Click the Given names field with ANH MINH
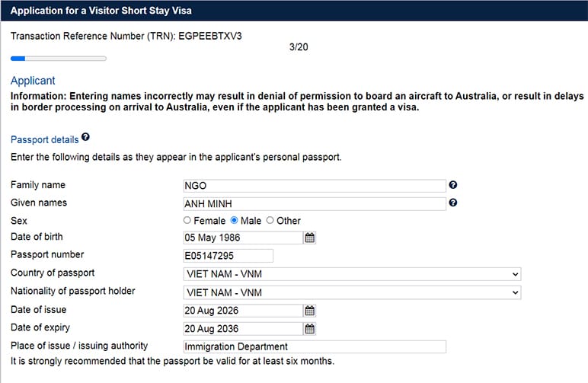588x383 pixels. [x=315, y=204]
